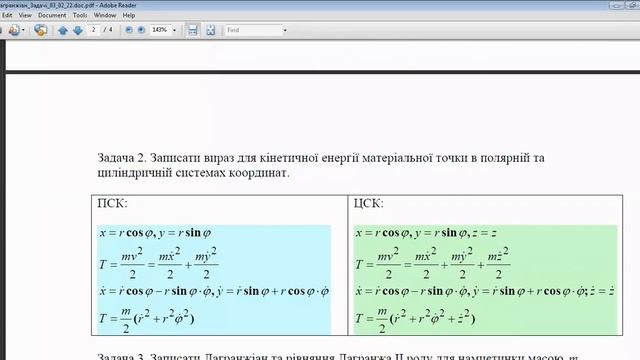Go to next page with down arrow

pyautogui.click(x=78, y=30)
